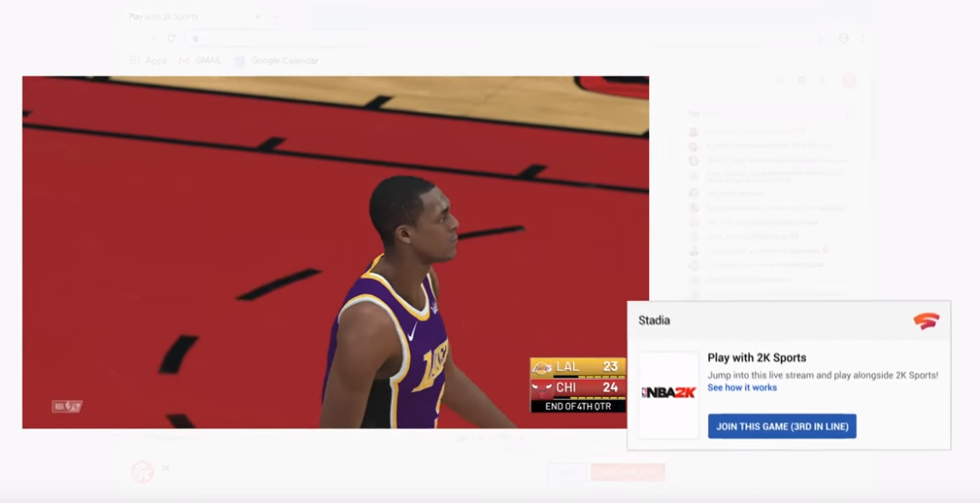This screenshot has width=980, height=503.
Task: Click the Stadia card title text
Action: click(x=654, y=321)
